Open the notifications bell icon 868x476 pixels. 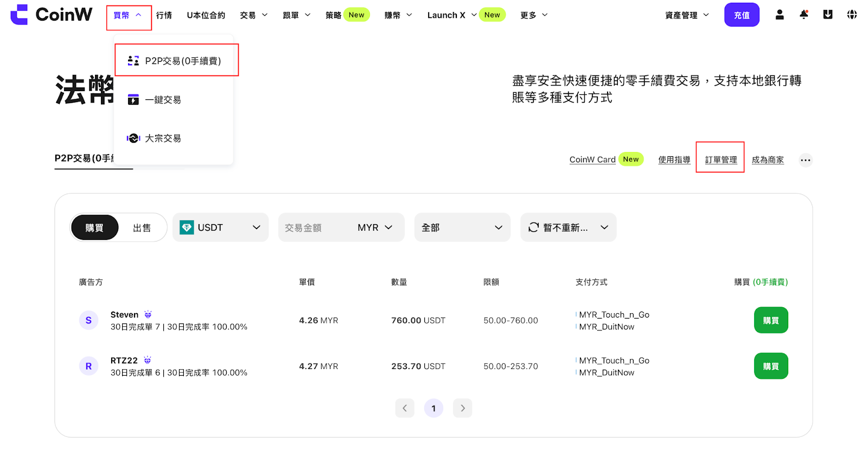click(804, 15)
